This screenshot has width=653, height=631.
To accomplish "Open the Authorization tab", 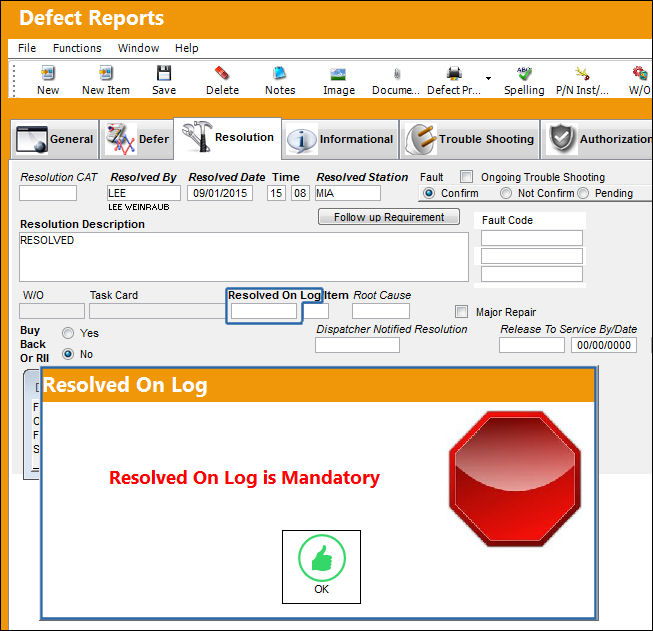I will click(x=597, y=139).
